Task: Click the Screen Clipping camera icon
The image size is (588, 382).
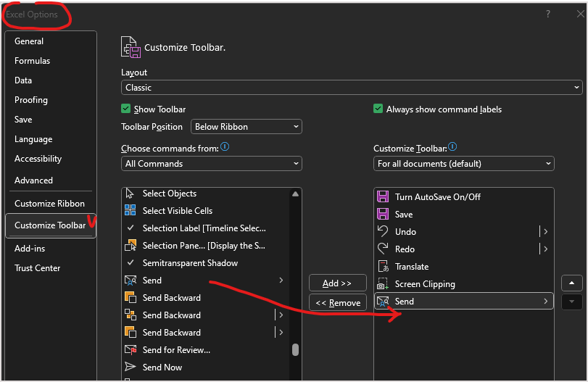Action: (383, 283)
